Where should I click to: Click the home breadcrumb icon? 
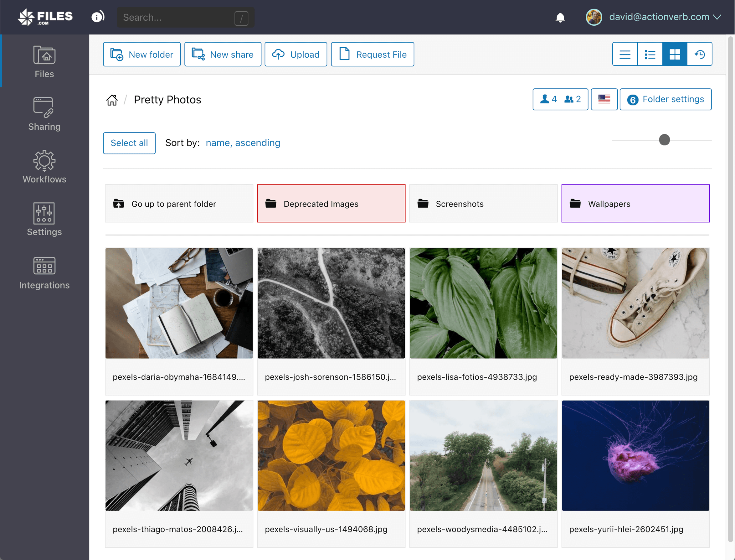coord(112,100)
